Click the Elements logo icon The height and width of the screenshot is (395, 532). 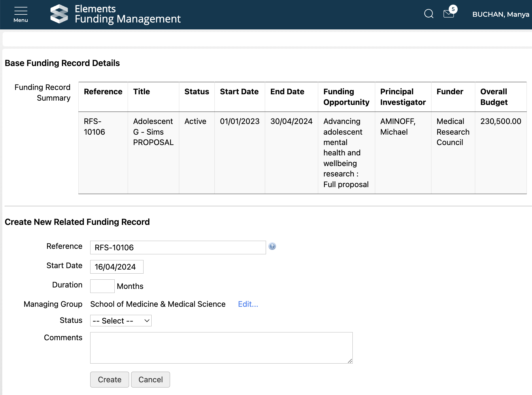59,14
